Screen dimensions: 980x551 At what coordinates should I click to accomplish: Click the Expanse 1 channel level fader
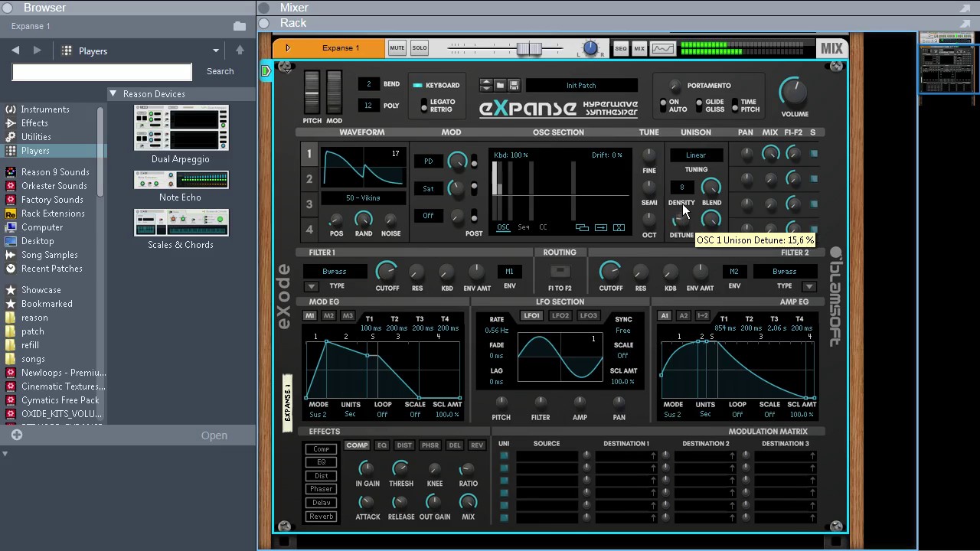click(x=529, y=48)
